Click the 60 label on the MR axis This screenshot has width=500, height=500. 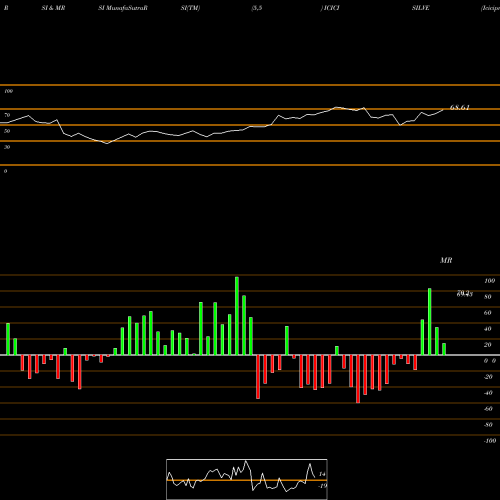(x=488, y=313)
